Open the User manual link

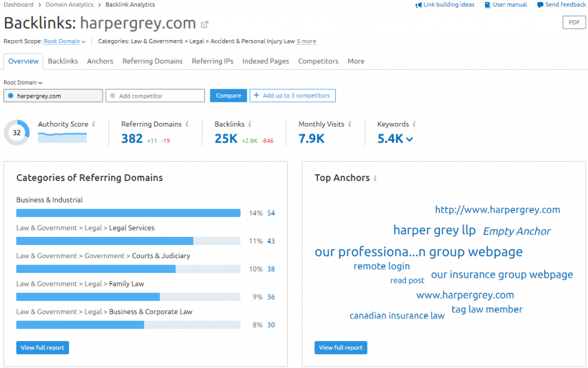point(510,5)
